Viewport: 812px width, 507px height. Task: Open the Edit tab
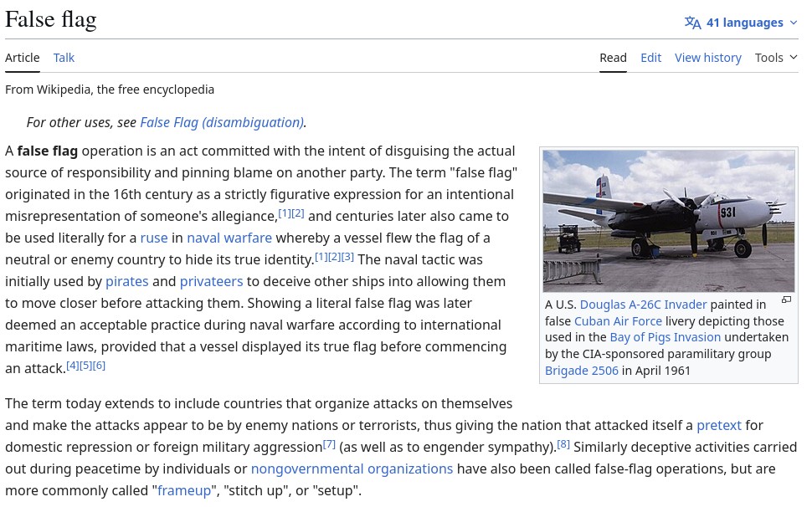coord(650,58)
